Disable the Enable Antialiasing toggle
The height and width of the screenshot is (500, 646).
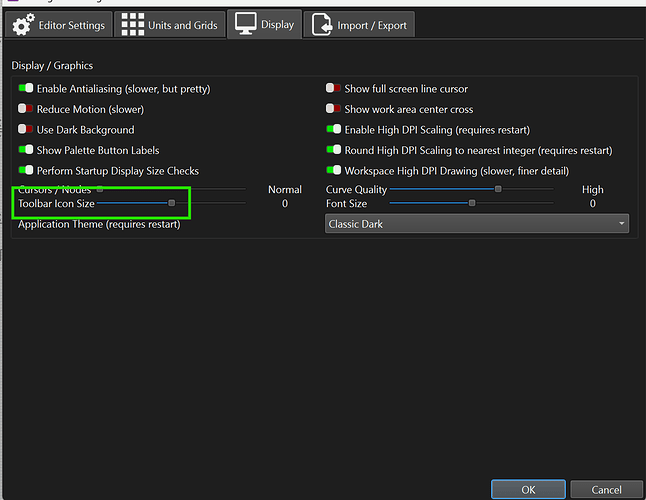tap(26, 89)
